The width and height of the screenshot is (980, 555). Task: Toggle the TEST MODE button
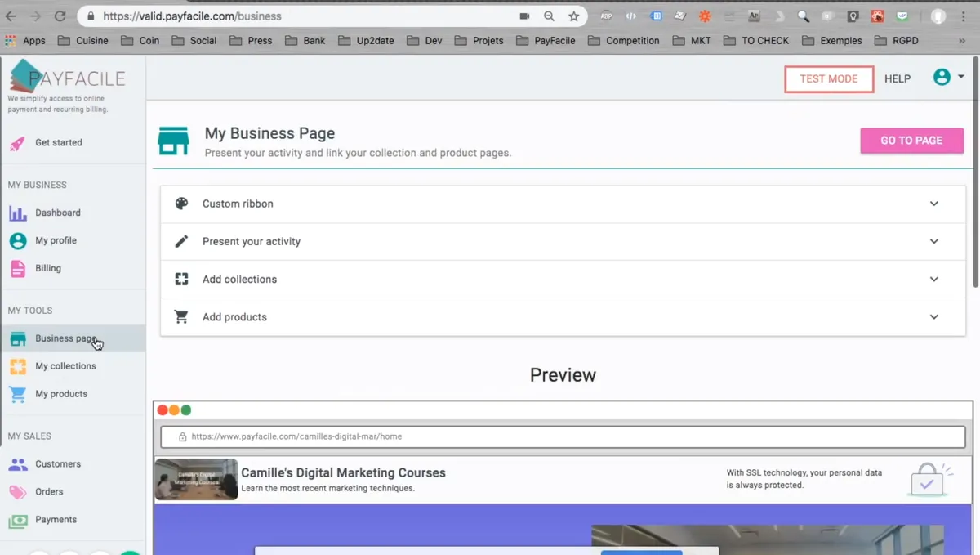(x=829, y=78)
